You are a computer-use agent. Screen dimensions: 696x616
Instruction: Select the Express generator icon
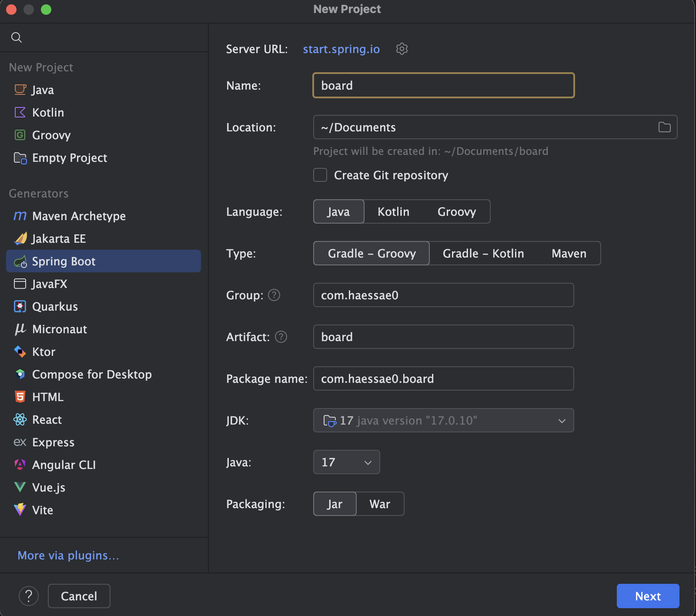tap(20, 442)
